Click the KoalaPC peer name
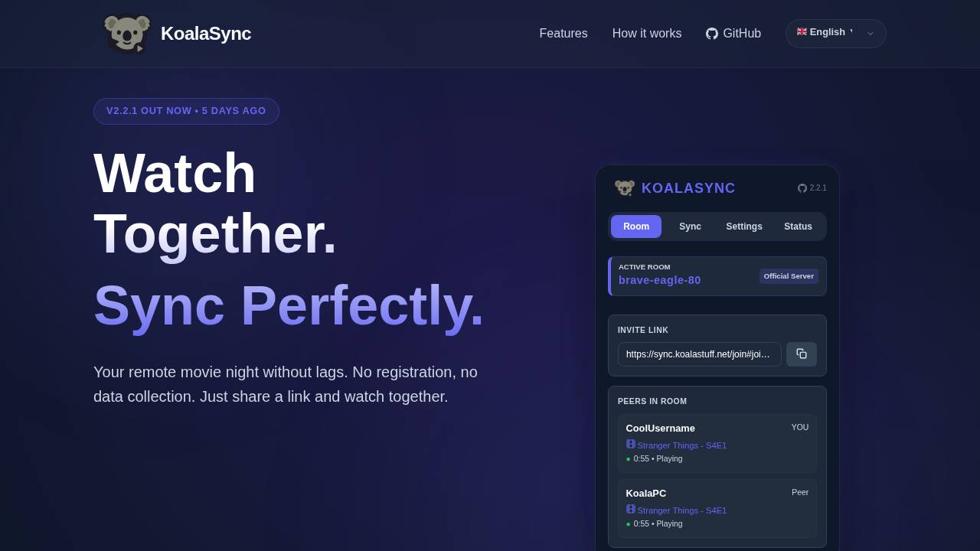This screenshot has width=980, height=551. pos(646,494)
